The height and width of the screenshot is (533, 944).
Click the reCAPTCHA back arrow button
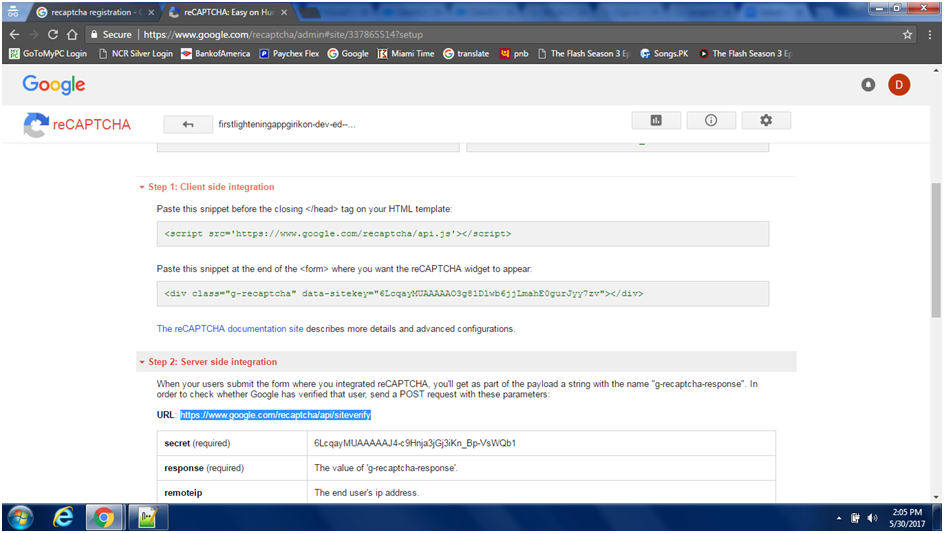(188, 123)
